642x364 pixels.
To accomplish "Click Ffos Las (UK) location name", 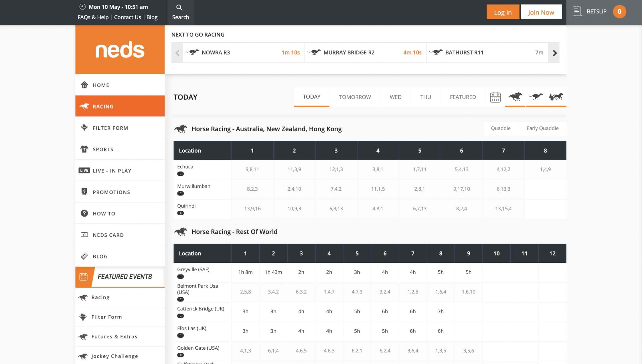I will (x=192, y=328).
